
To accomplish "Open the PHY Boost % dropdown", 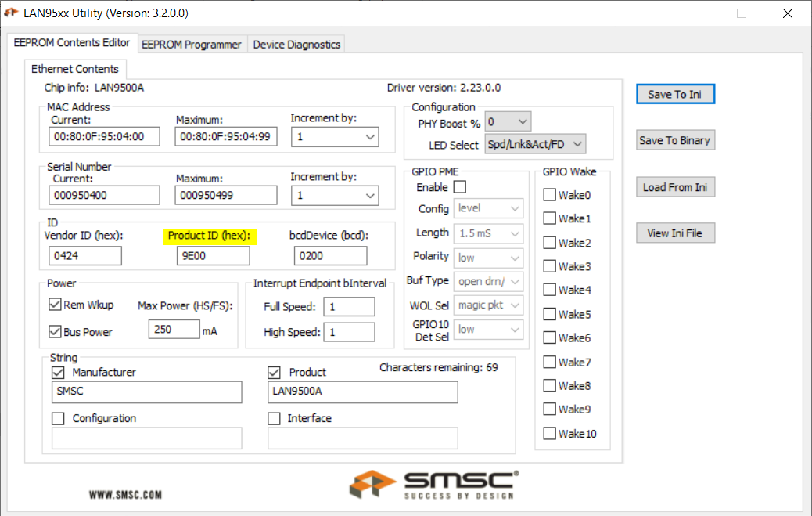I will (508, 122).
